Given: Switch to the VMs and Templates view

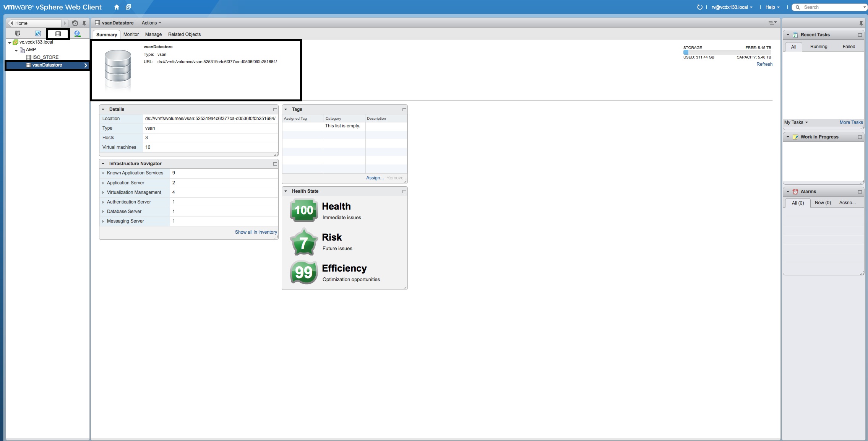Looking at the screenshot, I should coord(38,34).
